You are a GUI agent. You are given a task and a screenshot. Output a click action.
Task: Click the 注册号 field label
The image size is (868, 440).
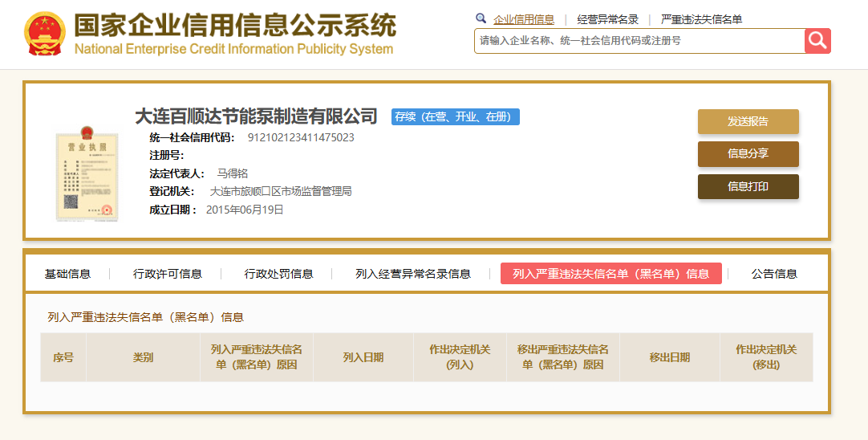pos(167,155)
